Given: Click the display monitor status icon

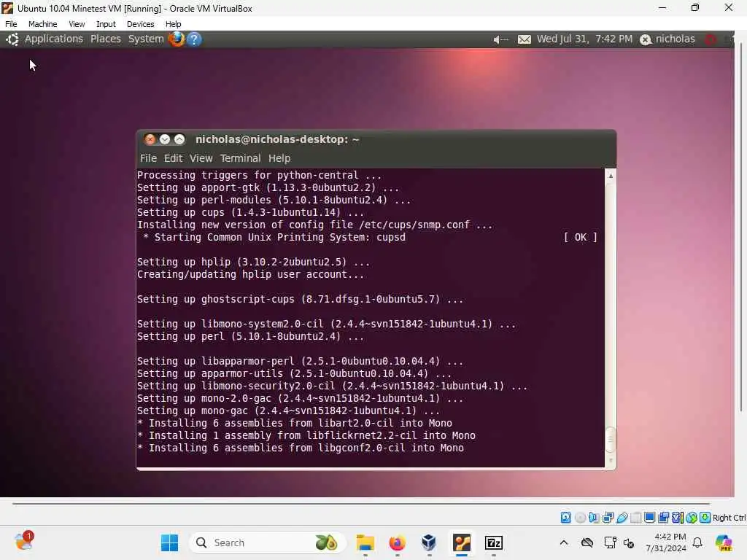Looking at the screenshot, I should point(649,518).
